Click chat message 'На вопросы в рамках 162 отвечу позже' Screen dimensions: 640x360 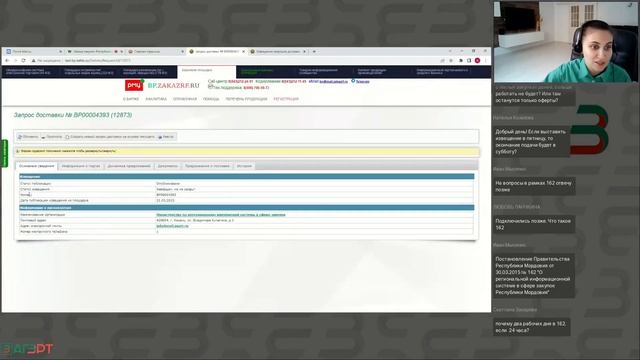point(534,186)
